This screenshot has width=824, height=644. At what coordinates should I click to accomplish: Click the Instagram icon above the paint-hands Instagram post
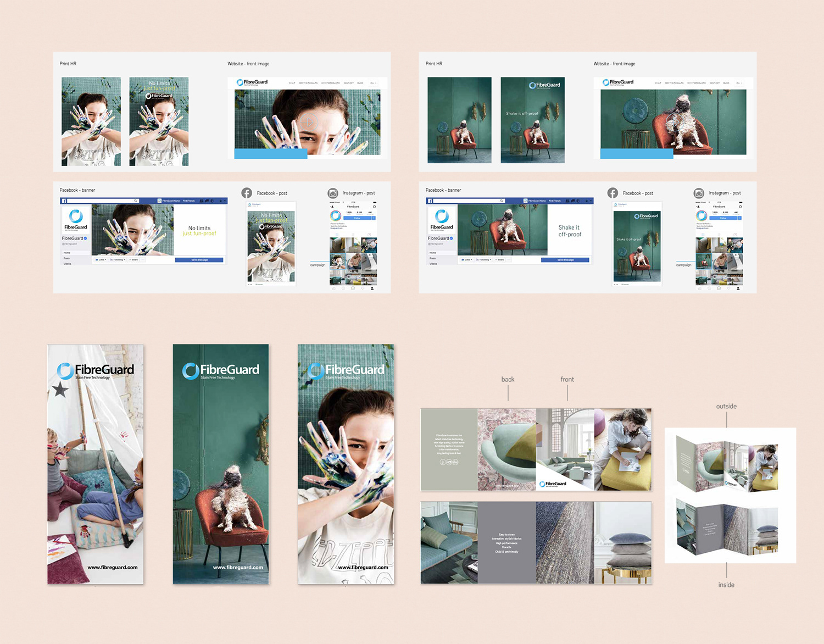pos(333,193)
